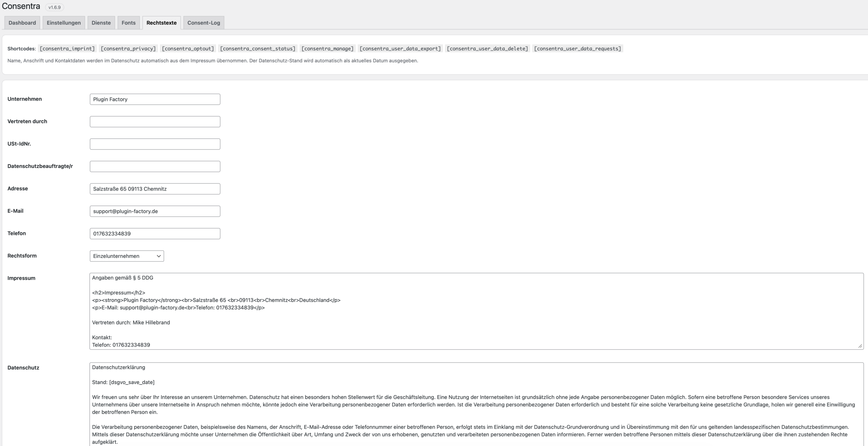Click the [consentra_imprint] shortcode
The height and width of the screenshot is (446, 868).
pos(67,49)
